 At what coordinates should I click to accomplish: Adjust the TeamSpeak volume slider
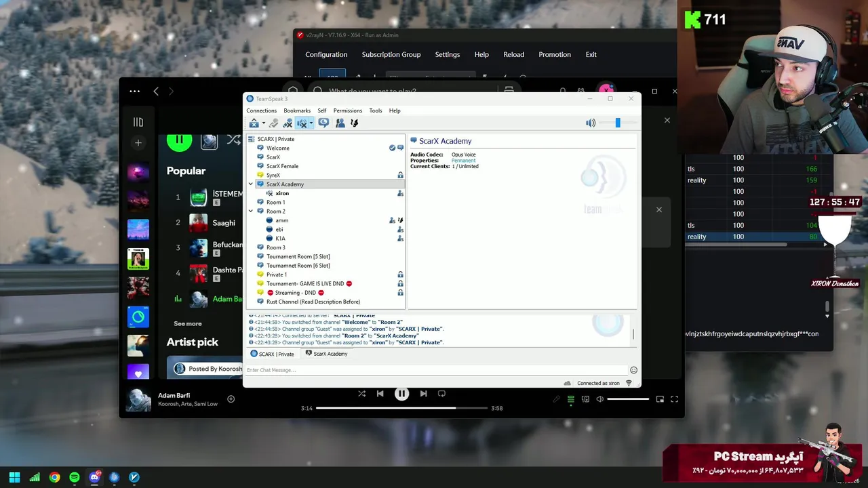(x=617, y=123)
